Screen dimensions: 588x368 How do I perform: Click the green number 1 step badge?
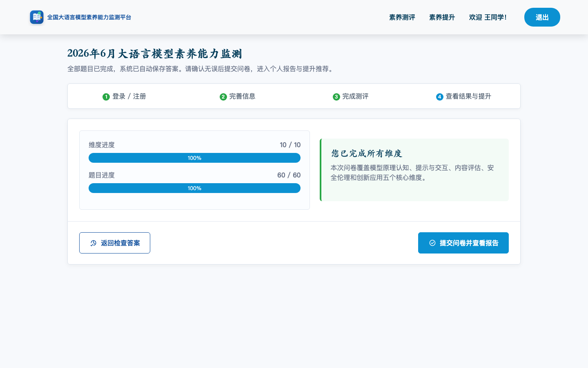click(106, 97)
